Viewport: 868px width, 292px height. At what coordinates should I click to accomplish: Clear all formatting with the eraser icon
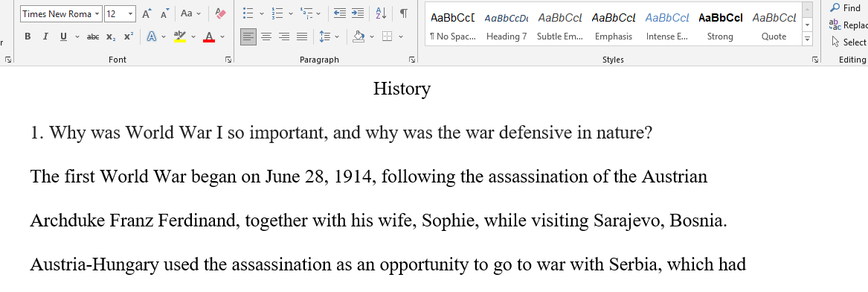pyautogui.click(x=220, y=14)
